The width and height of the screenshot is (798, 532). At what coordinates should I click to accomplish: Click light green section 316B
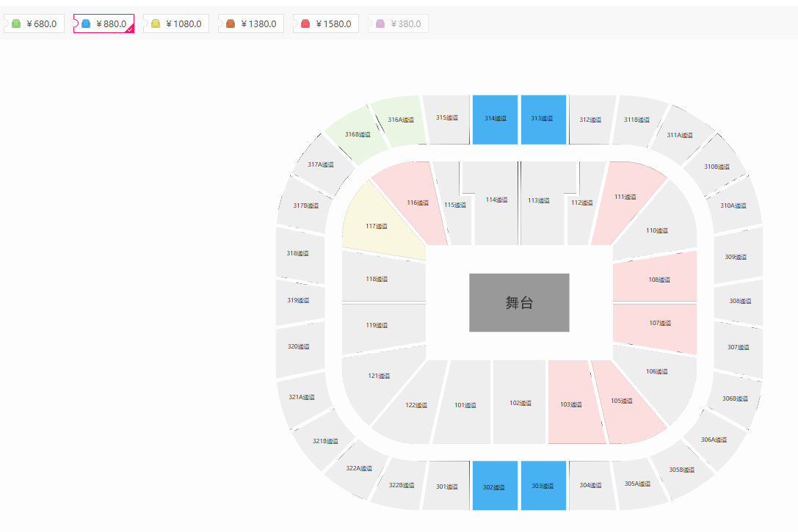(x=358, y=135)
